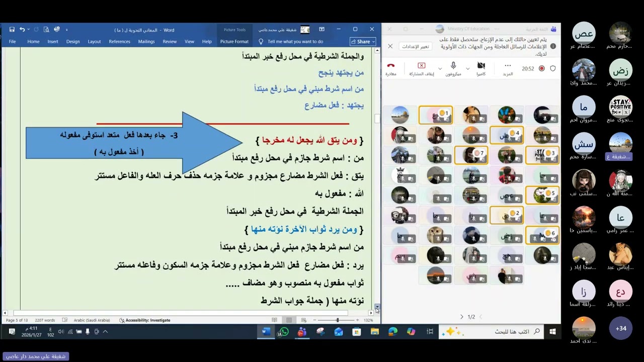Open Accessibility: Investigate checker
This screenshot has height=362, width=644.
point(145,320)
